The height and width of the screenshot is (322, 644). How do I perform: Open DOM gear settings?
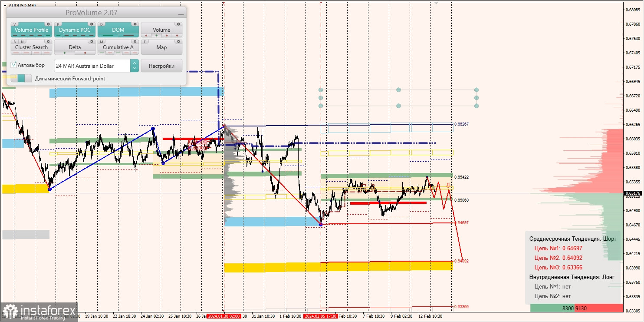pos(135,24)
